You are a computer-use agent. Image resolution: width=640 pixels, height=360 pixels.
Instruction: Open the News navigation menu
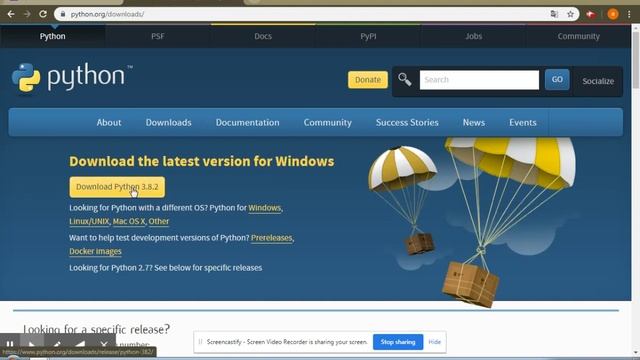tap(473, 122)
